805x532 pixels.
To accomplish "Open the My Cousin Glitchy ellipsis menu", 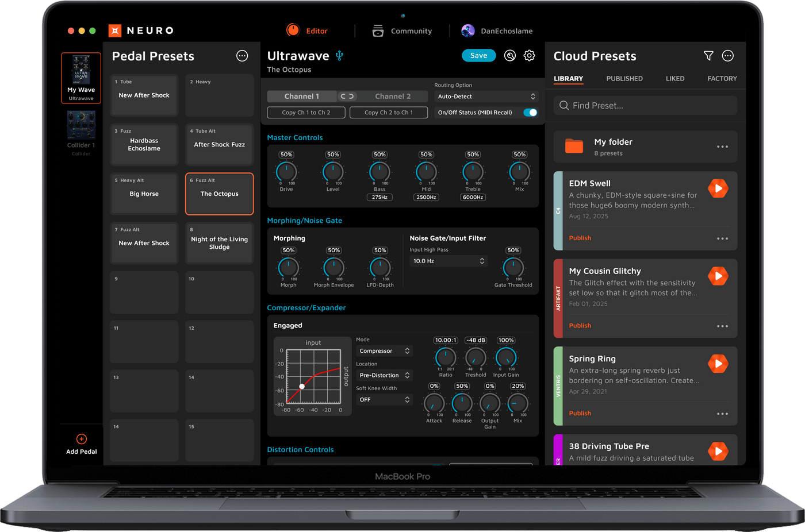I will (723, 326).
